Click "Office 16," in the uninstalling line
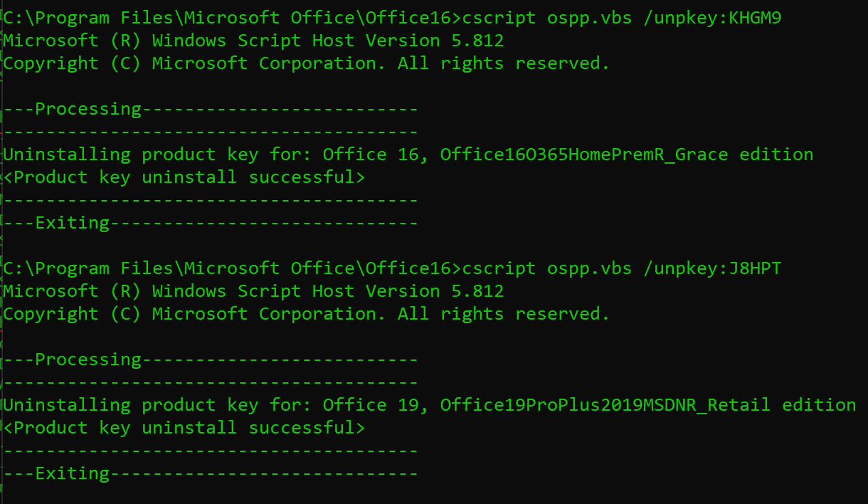 [x=376, y=154]
